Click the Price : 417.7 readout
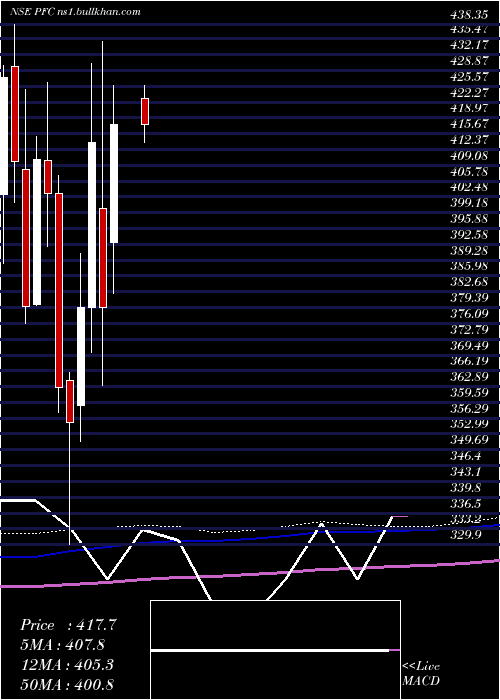The height and width of the screenshot is (700, 500). pos(68,625)
